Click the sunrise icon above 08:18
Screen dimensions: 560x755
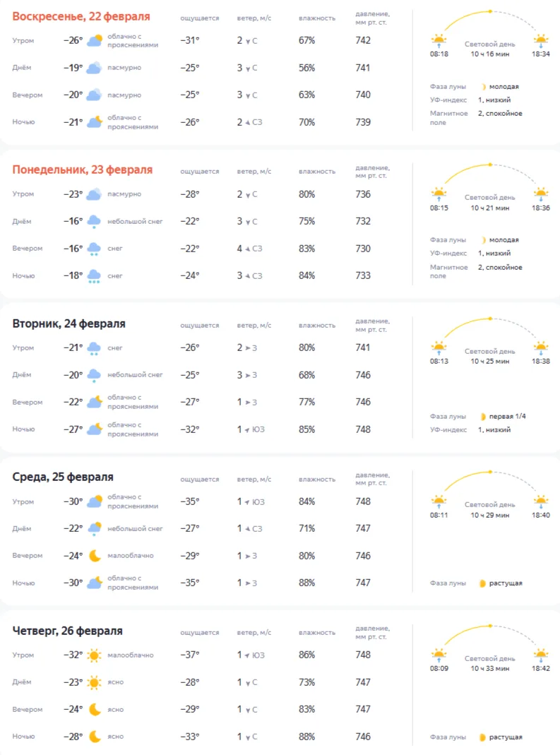pos(439,40)
